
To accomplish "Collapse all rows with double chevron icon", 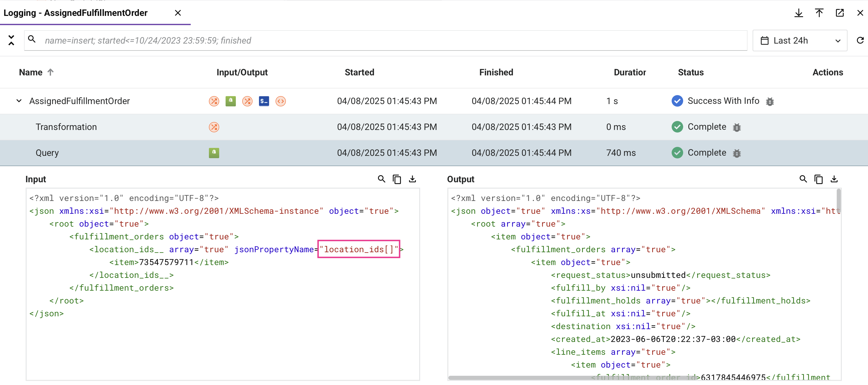I will pos(11,40).
